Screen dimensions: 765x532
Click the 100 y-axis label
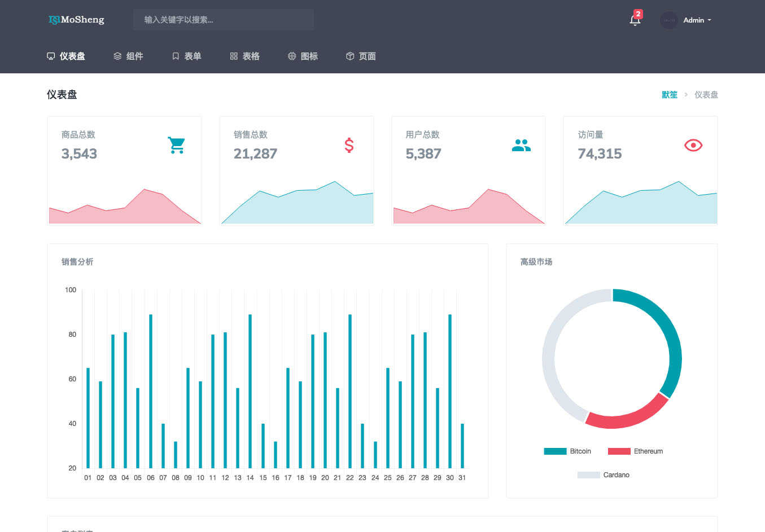[x=71, y=290]
